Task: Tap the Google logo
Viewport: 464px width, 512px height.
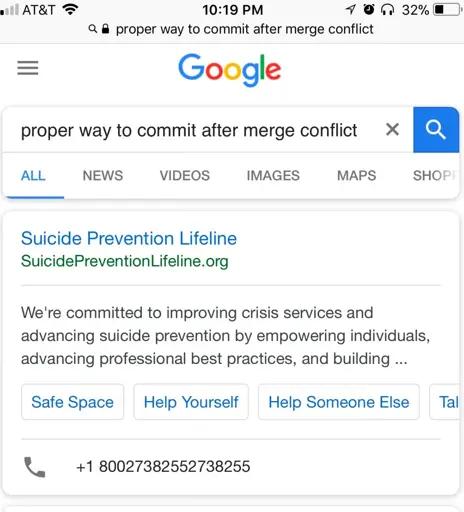Action: [x=230, y=70]
